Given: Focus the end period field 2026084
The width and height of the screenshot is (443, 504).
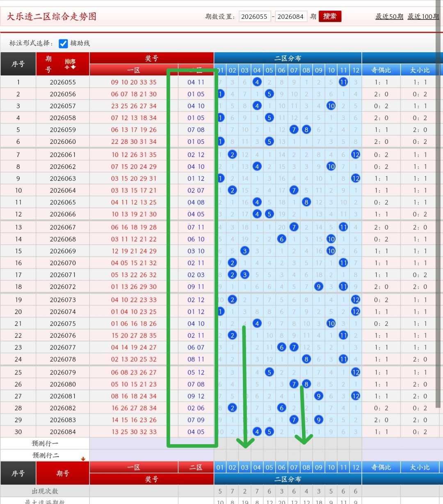Looking at the screenshot, I should point(290,16).
